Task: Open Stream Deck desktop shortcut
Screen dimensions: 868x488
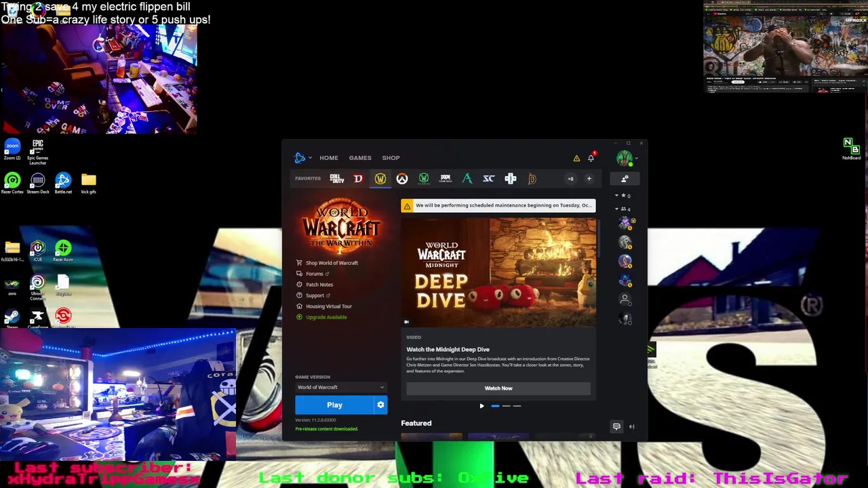Action: 37,183
